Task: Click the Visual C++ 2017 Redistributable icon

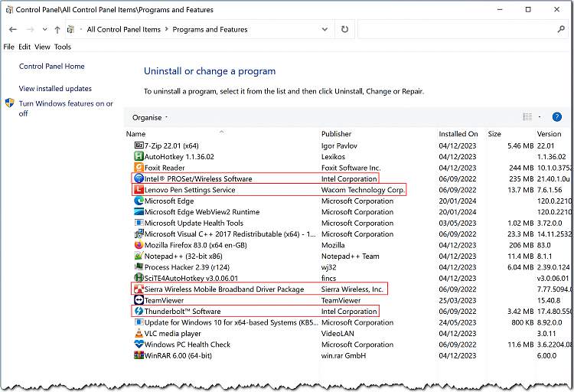Action: point(139,234)
